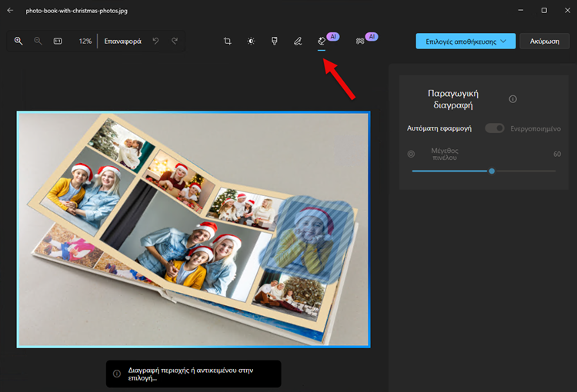The image size is (577, 392).
Task: Click the 12% zoom level
Action: pos(85,41)
